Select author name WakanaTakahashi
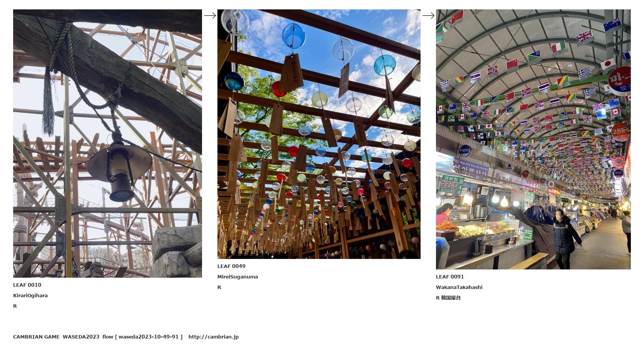 [459, 287]
